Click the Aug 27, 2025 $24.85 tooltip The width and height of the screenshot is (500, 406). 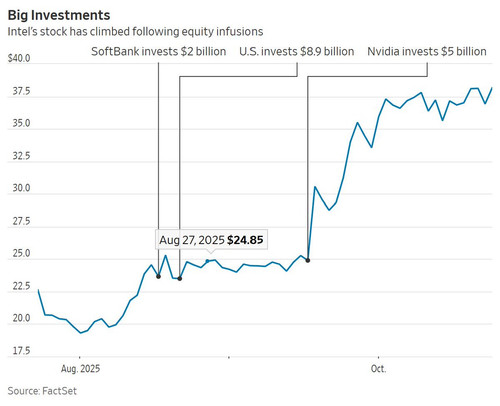(x=211, y=240)
